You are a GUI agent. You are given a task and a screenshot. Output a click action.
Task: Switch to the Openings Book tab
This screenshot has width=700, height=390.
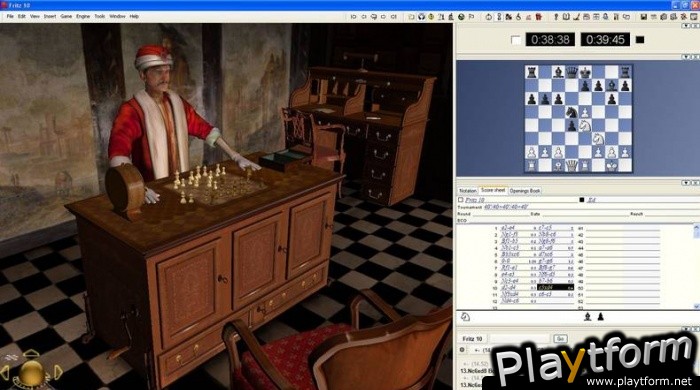(525, 191)
